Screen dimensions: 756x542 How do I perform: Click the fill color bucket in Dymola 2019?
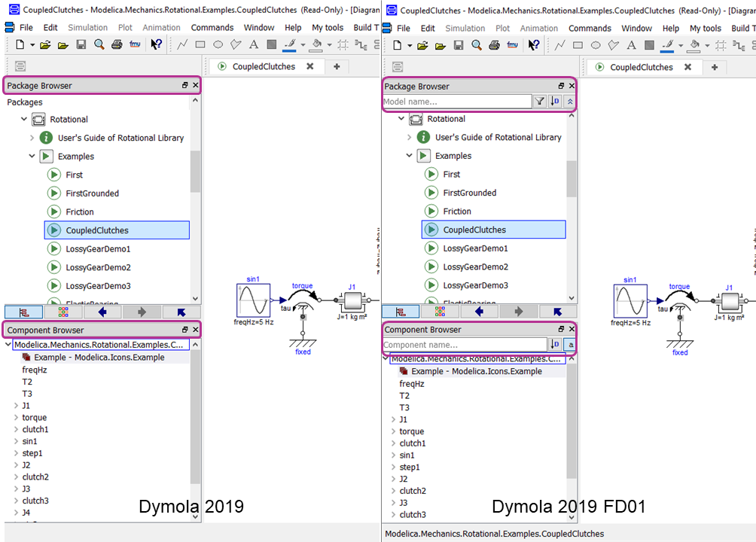click(317, 45)
